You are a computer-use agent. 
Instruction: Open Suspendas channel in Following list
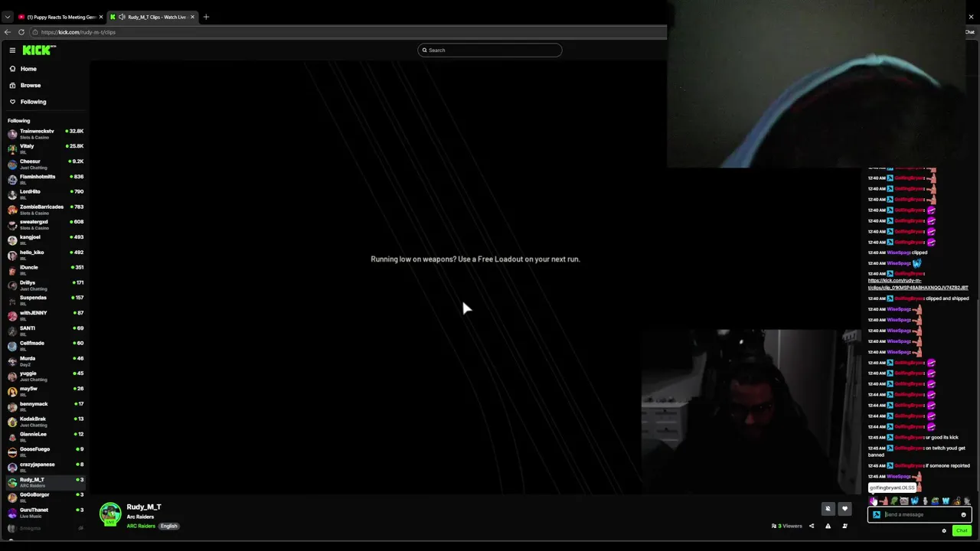click(x=46, y=300)
